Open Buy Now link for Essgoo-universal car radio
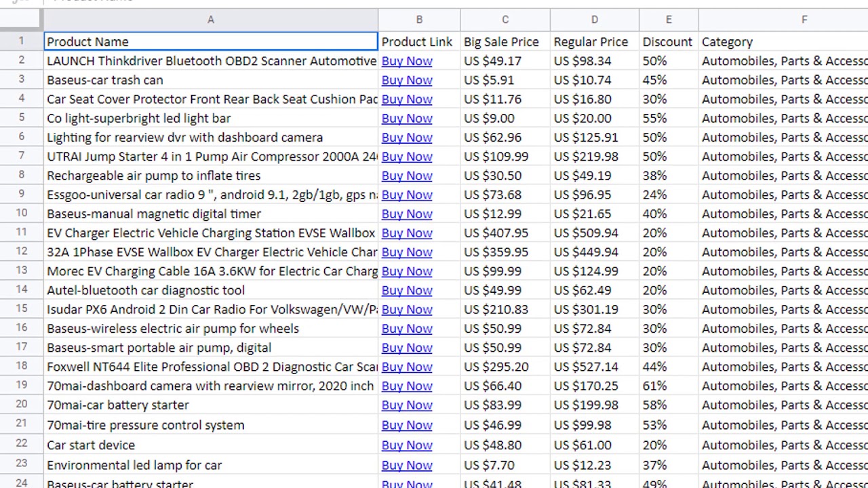The image size is (868, 488). [407, 195]
